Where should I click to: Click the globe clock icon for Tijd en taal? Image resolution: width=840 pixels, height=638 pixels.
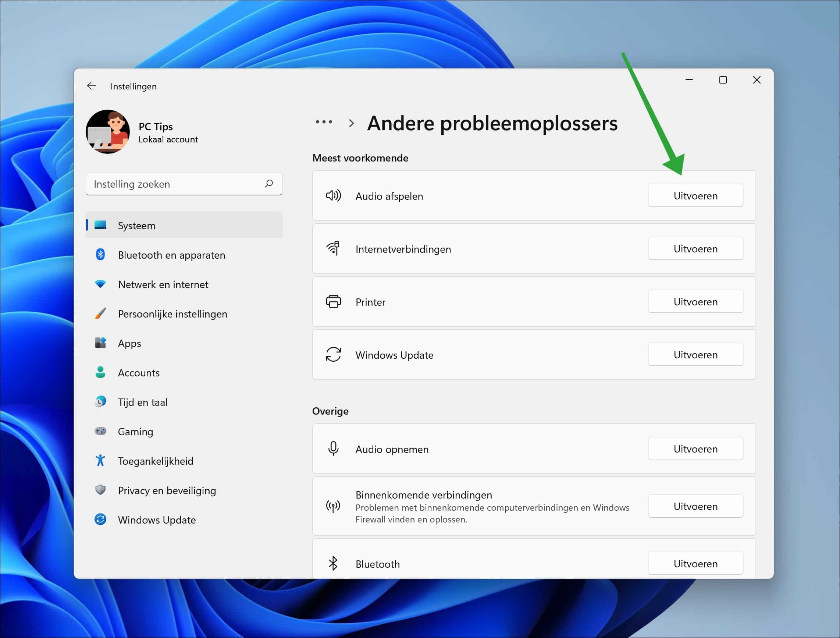[100, 401]
